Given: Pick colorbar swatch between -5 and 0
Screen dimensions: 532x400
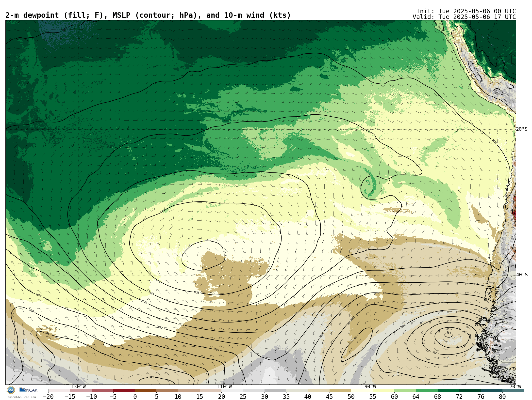Looking at the screenshot, I should pyautogui.click(x=124, y=391).
